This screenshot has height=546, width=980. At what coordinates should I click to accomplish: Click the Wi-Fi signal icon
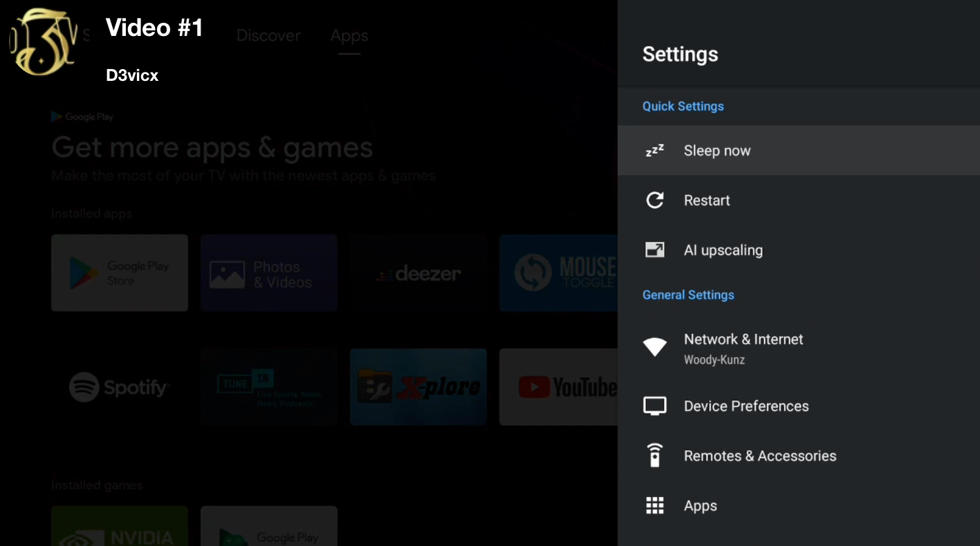coord(654,347)
